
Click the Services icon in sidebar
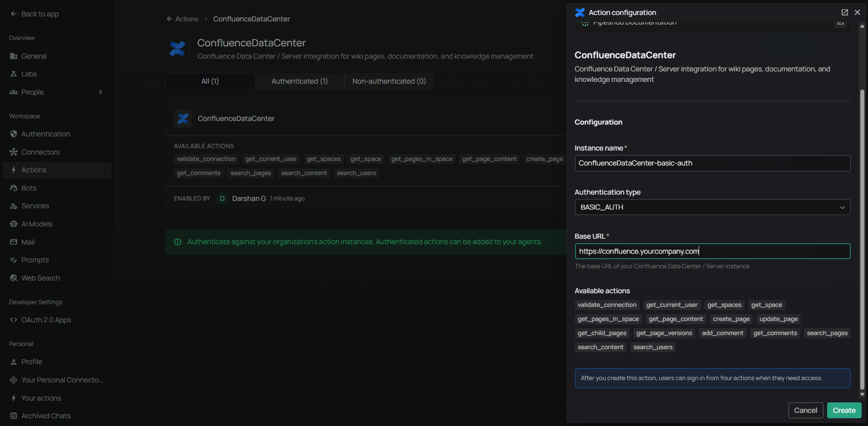[14, 206]
